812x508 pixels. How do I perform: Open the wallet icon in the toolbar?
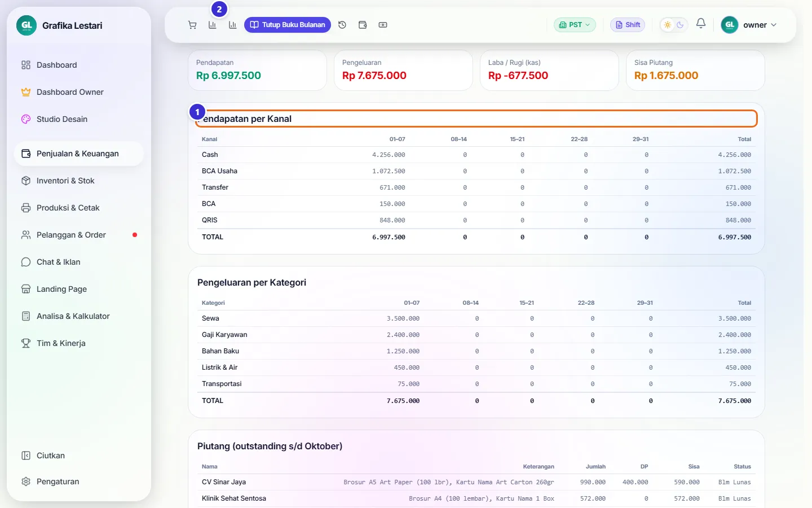pos(363,25)
